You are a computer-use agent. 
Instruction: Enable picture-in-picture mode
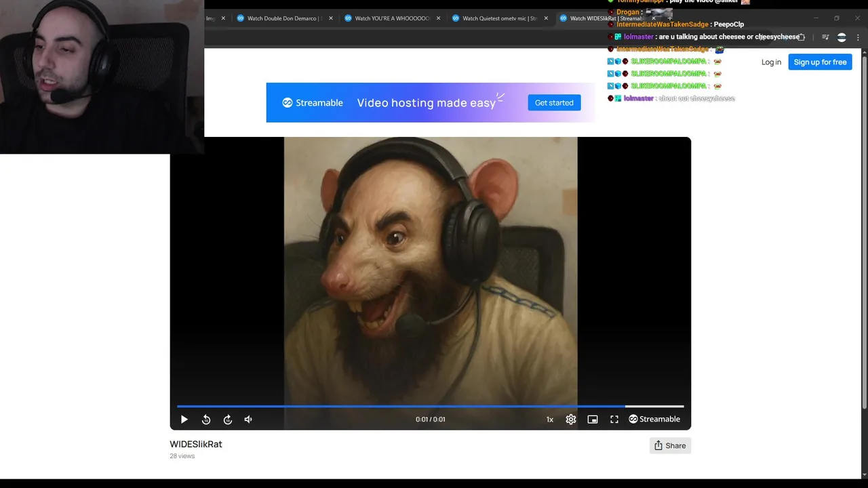(x=593, y=420)
